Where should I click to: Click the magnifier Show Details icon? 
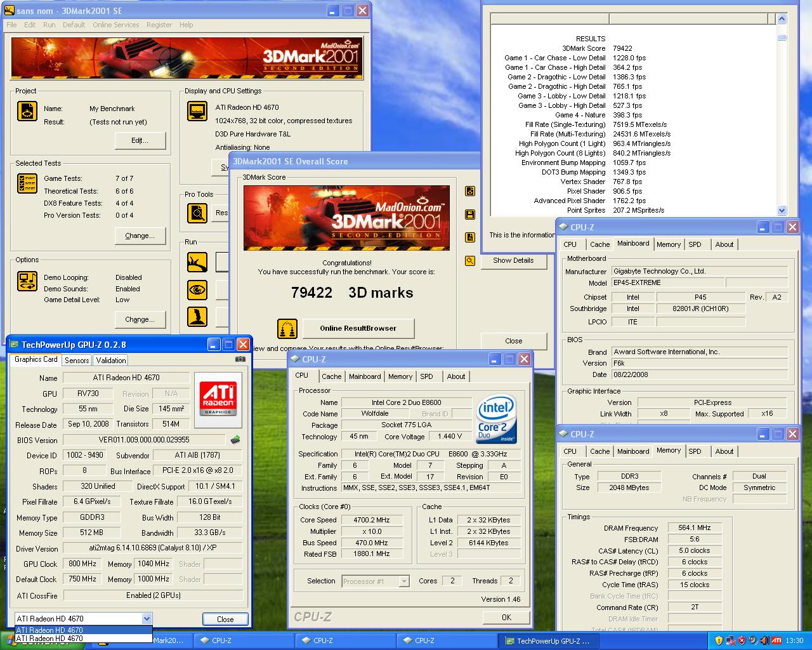pos(470,260)
